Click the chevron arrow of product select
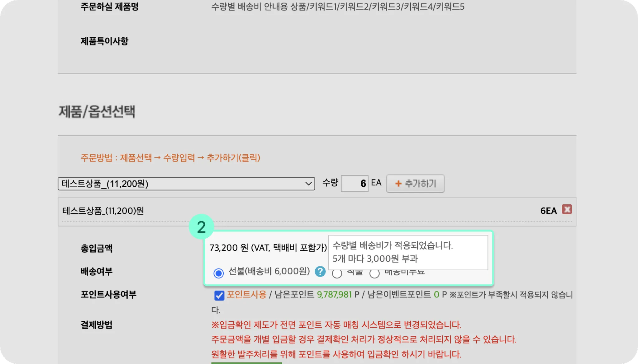The height and width of the screenshot is (364, 638). point(308,184)
